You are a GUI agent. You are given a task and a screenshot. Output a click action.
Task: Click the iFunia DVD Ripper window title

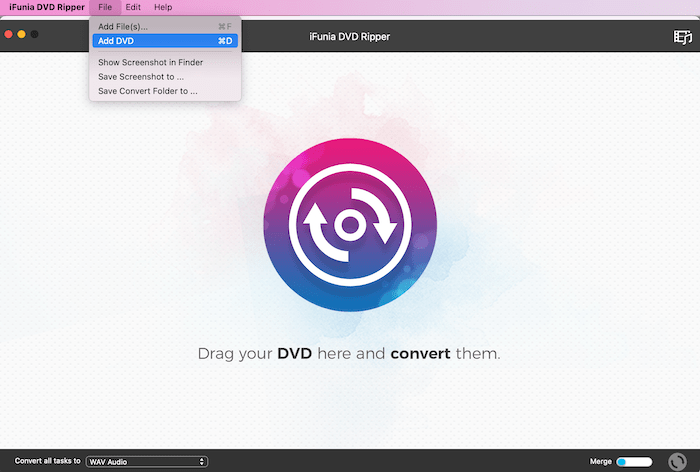pos(350,37)
